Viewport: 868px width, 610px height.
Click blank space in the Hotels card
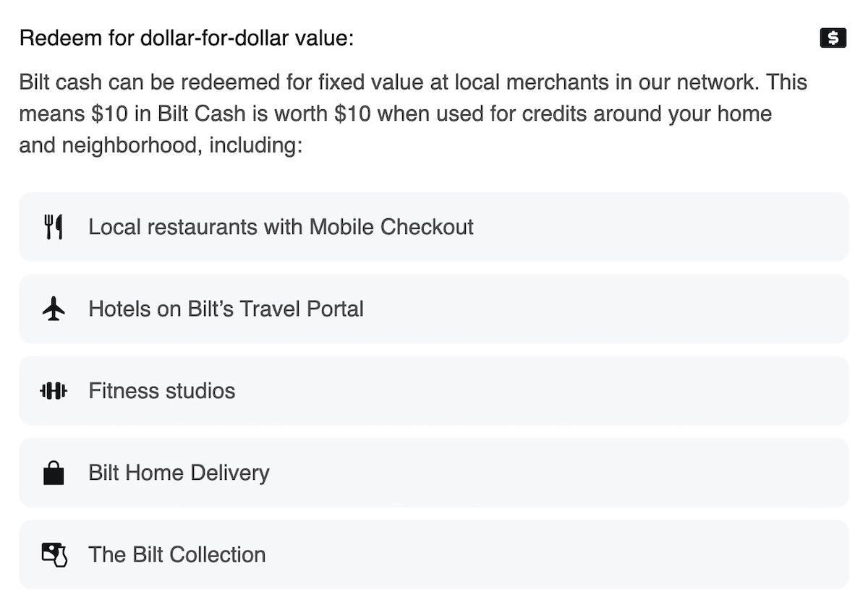615,309
